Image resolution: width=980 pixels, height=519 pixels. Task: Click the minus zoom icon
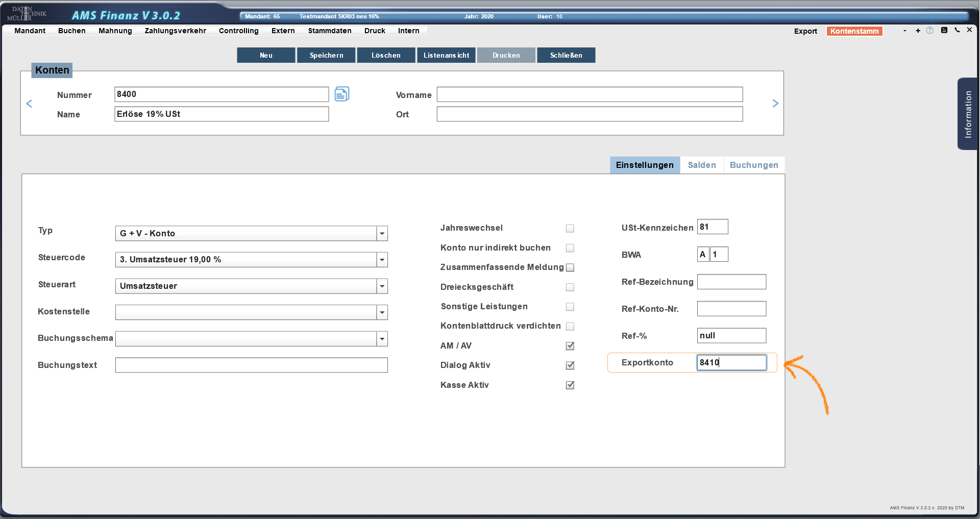pyautogui.click(x=904, y=31)
